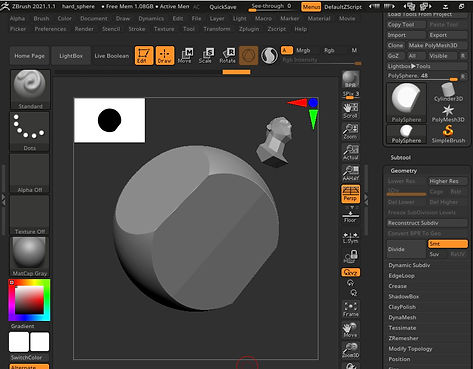Expand the EdgeLoop section
The height and width of the screenshot is (369, 473).
pyautogui.click(x=401, y=276)
